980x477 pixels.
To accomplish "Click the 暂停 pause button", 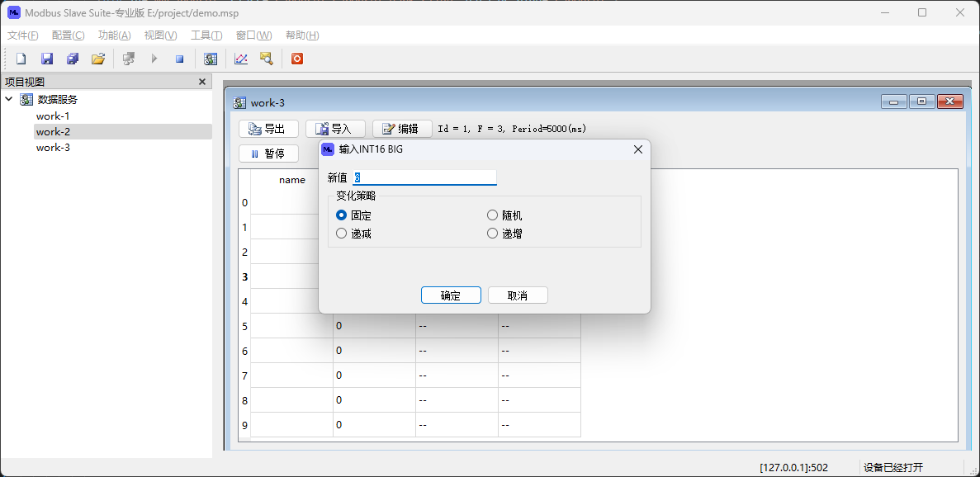I will pos(267,153).
